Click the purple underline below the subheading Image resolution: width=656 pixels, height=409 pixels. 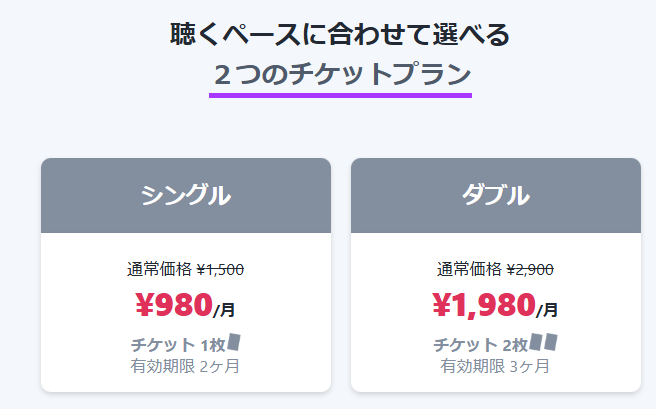click(340, 95)
